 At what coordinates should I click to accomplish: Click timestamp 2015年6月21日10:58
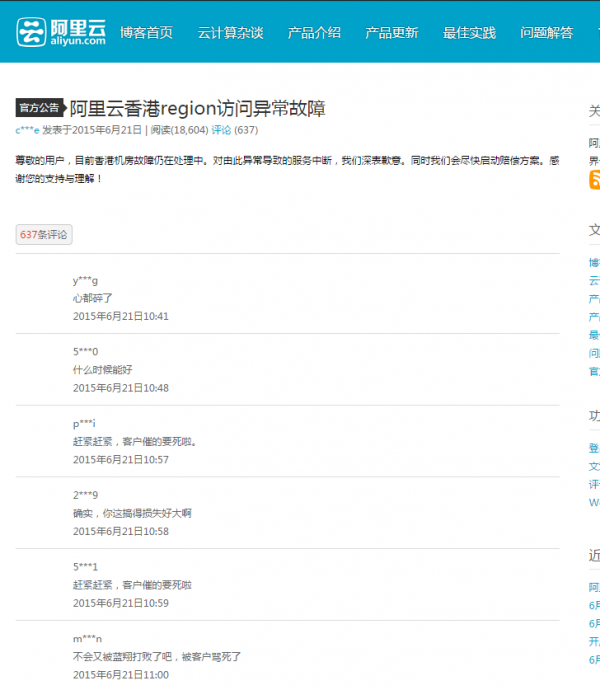(121, 532)
